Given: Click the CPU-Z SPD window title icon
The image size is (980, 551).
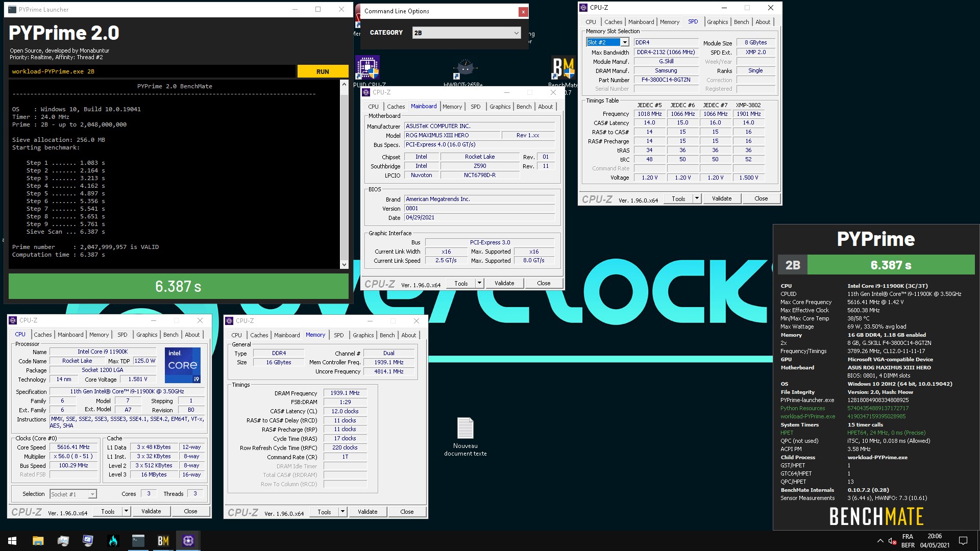Looking at the screenshot, I should (583, 8).
